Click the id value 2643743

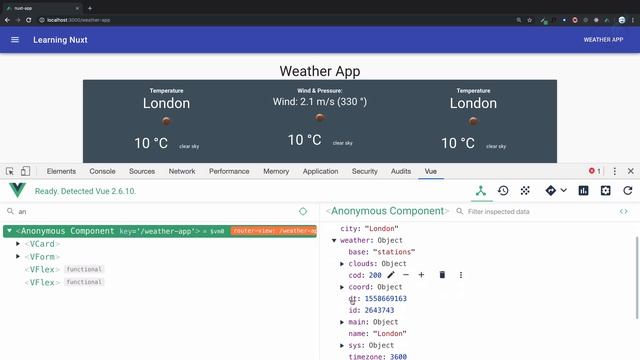click(379, 310)
